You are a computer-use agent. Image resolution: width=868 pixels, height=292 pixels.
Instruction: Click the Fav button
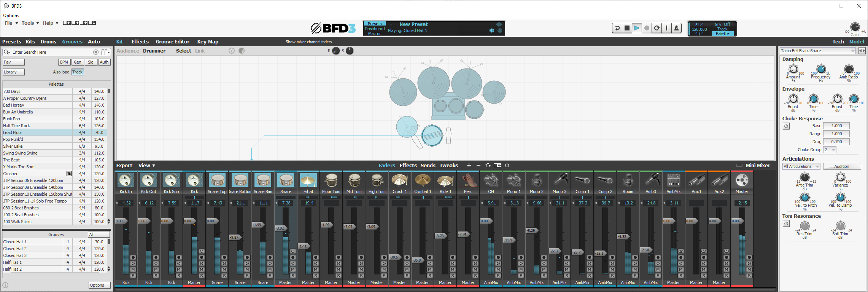click(14, 62)
